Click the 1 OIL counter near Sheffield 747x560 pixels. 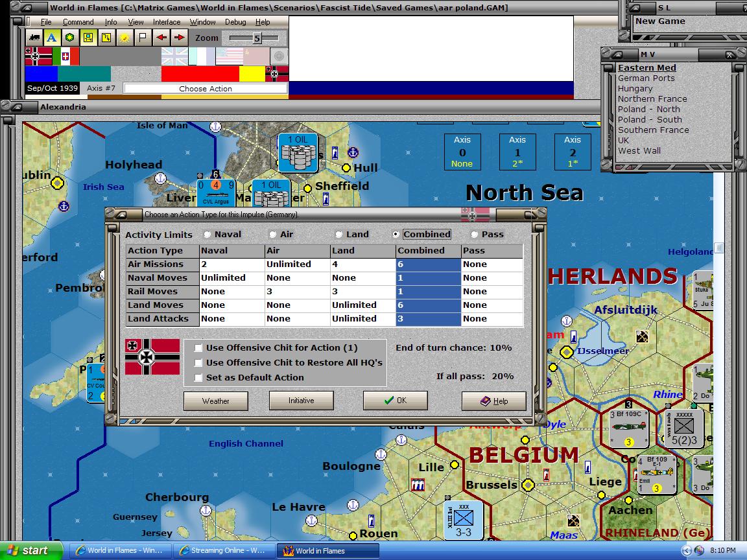[271, 193]
